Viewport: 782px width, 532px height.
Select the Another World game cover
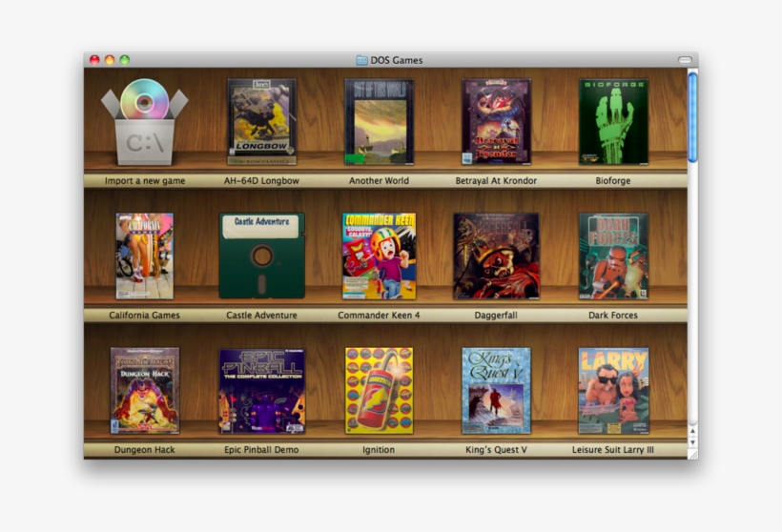tap(379, 122)
